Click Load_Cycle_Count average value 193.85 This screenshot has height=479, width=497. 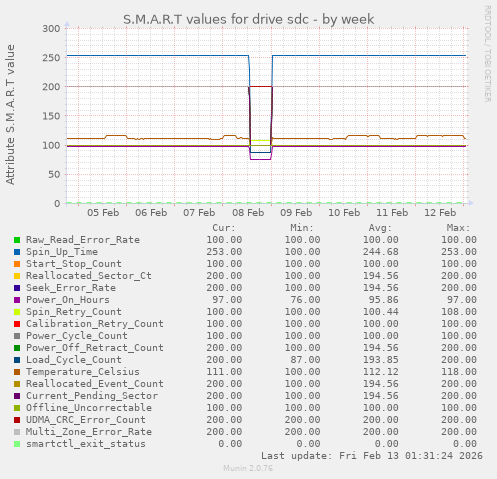coord(381,360)
